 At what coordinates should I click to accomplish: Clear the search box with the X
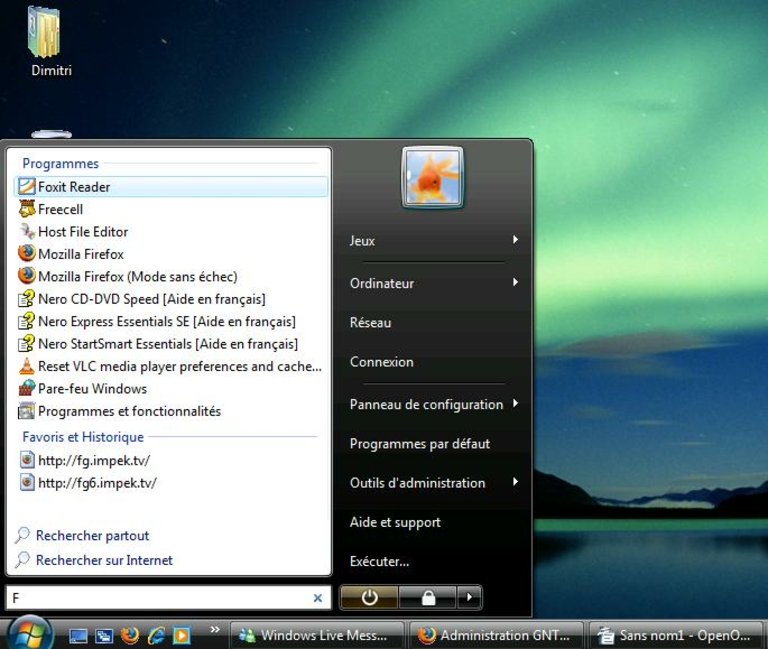point(318,598)
